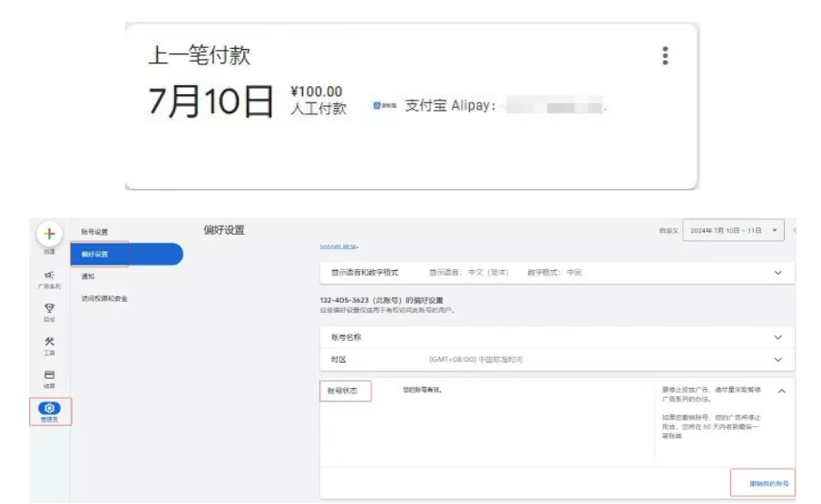Open 工具 wrench icon in sidebar
This screenshot has height=504, width=821.
click(x=49, y=341)
